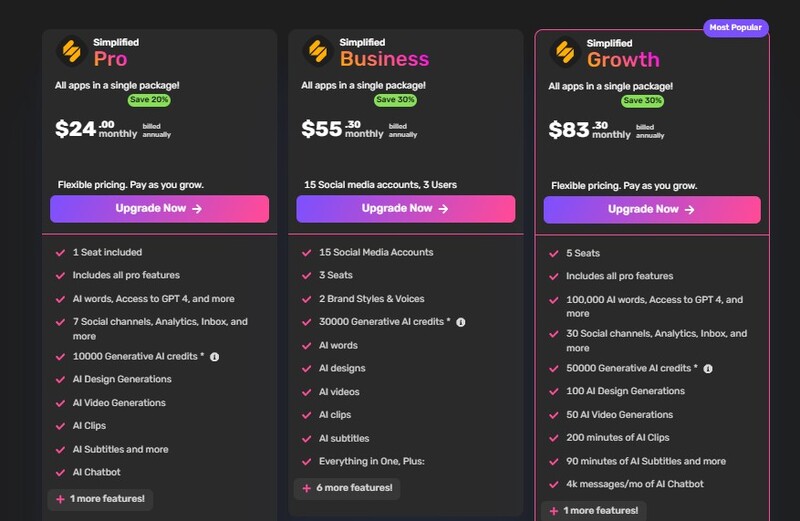Click checkmark next to 1 Seat included

61,253
